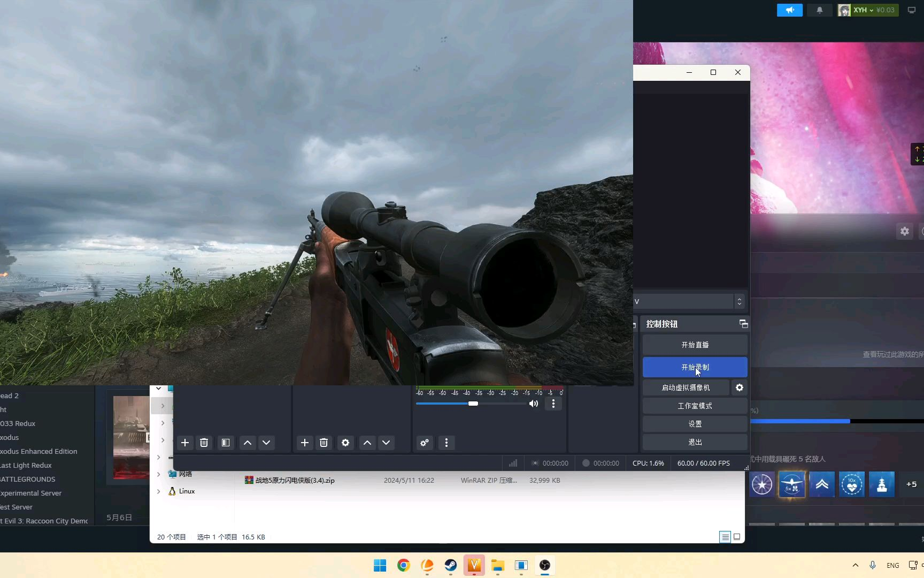Open Google Chrome from taskbar
This screenshot has height=578, width=924.
click(404, 565)
